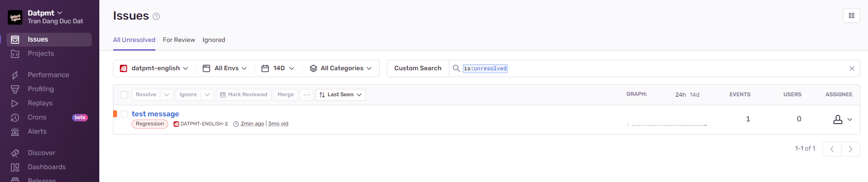
Task: Switch to the Ignored tab
Action: [214, 40]
